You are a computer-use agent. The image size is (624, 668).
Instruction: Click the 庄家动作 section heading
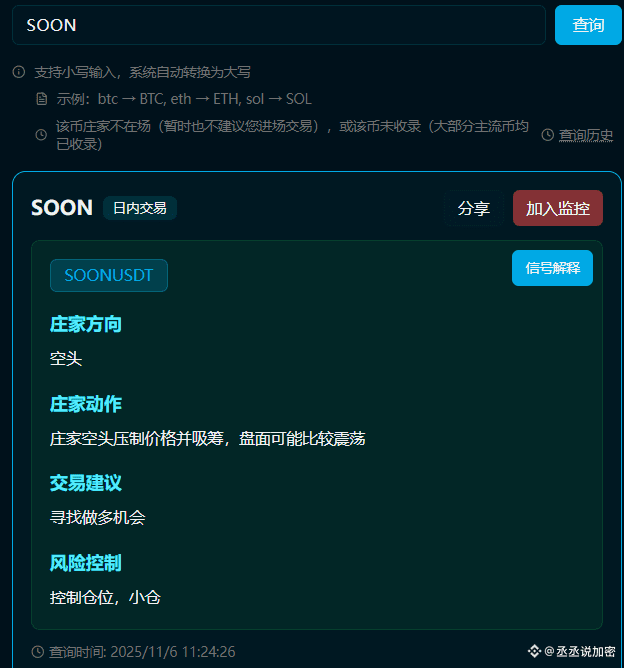[x=86, y=404]
